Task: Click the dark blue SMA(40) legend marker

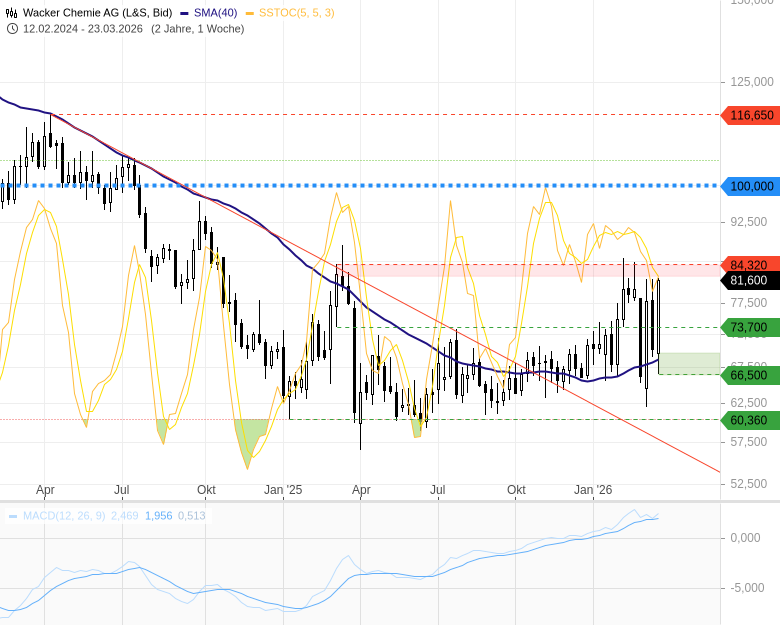Action: coord(185,13)
